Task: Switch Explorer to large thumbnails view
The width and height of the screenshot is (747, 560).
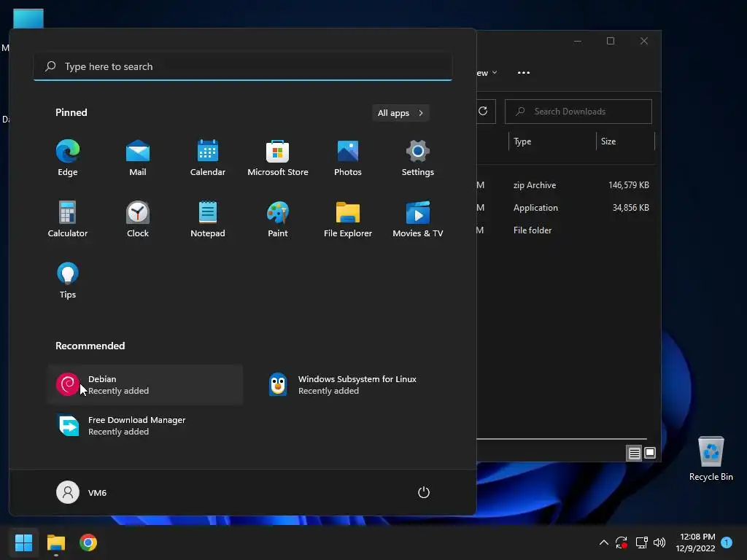Action: (650, 453)
